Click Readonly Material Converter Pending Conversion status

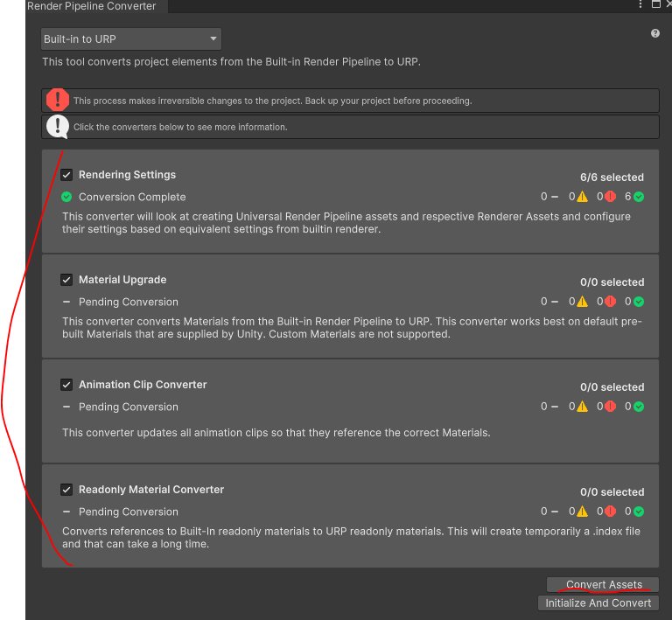click(128, 512)
